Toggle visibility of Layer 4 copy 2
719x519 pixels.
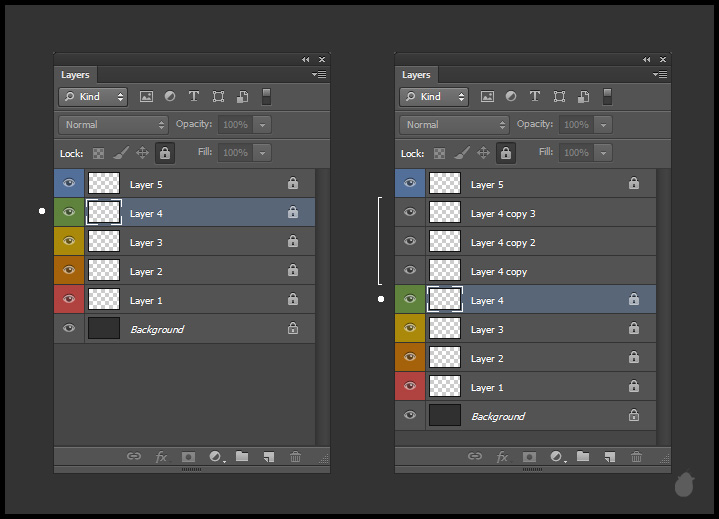pos(410,242)
